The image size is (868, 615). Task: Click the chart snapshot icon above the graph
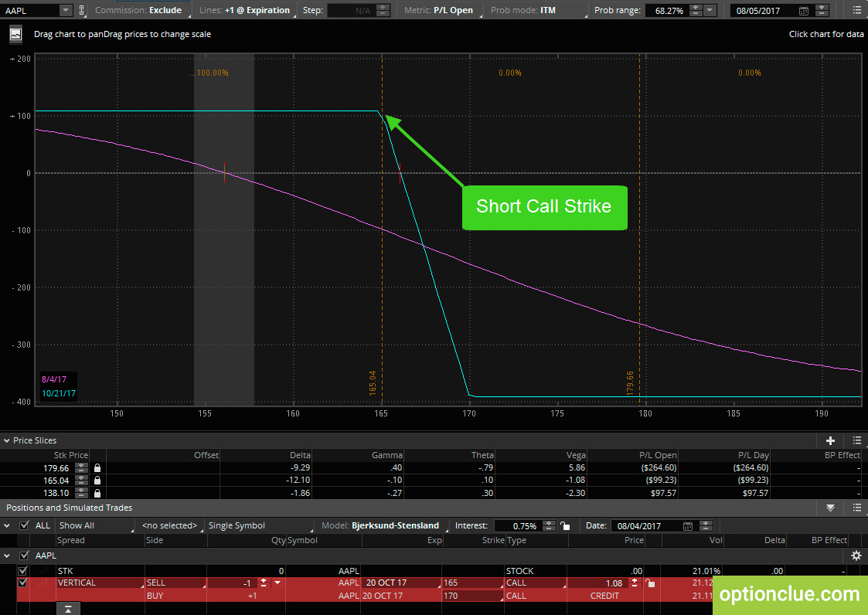[x=15, y=35]
